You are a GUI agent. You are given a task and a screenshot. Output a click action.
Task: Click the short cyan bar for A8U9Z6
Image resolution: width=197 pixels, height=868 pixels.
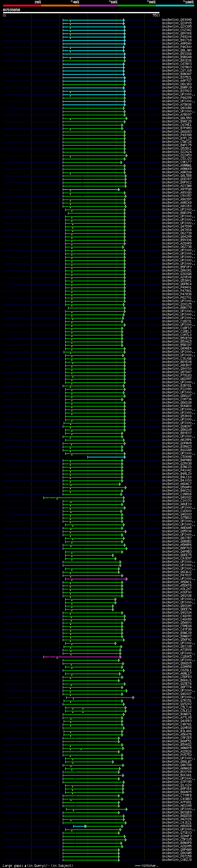pyautogui.click(x=80, y=826)
